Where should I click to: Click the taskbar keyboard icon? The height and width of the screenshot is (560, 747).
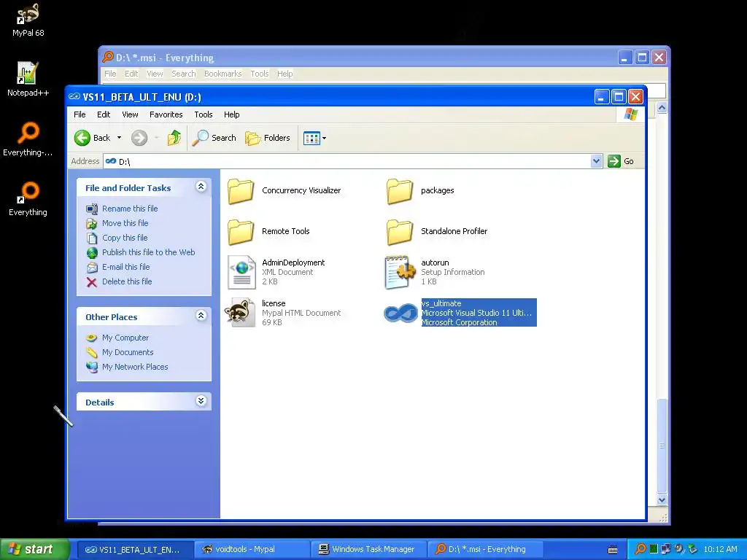613,550
